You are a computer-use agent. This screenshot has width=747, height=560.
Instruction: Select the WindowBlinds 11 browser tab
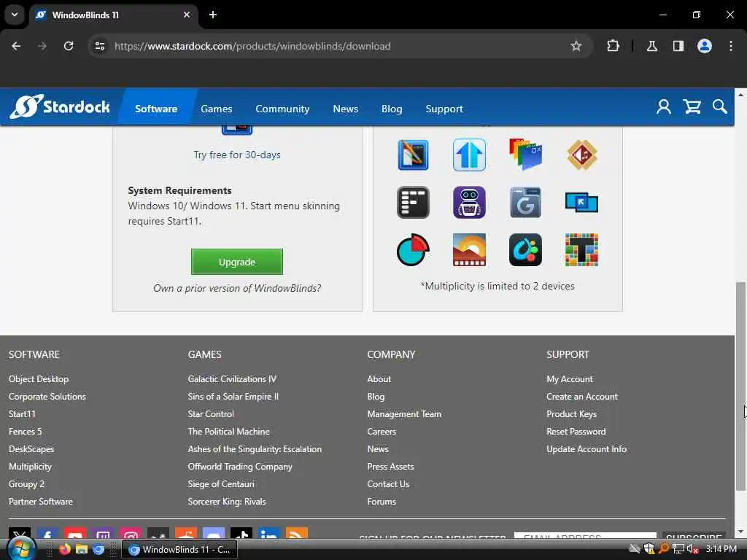(115, 15)
